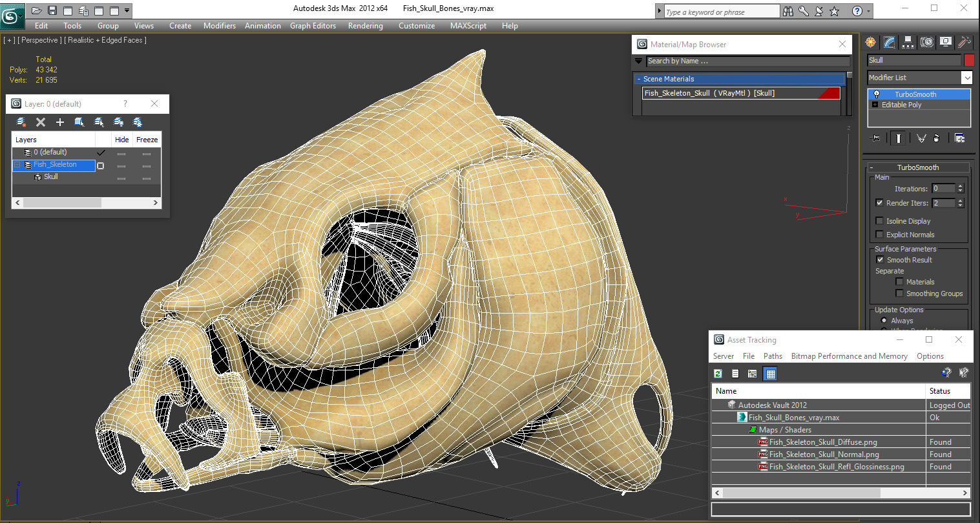Collapse the TurboSmooth rollout header
This screenshot has height=523, width=980.
click(917, 167)
